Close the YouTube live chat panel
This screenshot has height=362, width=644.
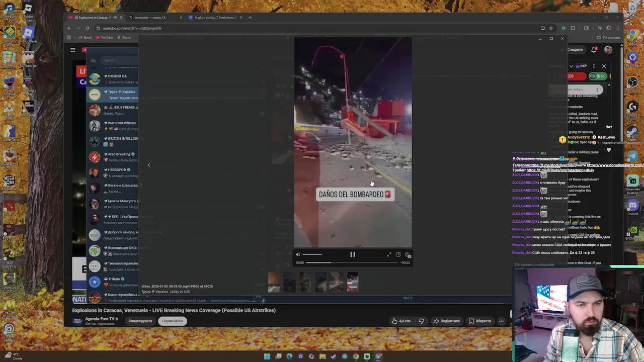(x=604, y=66)
